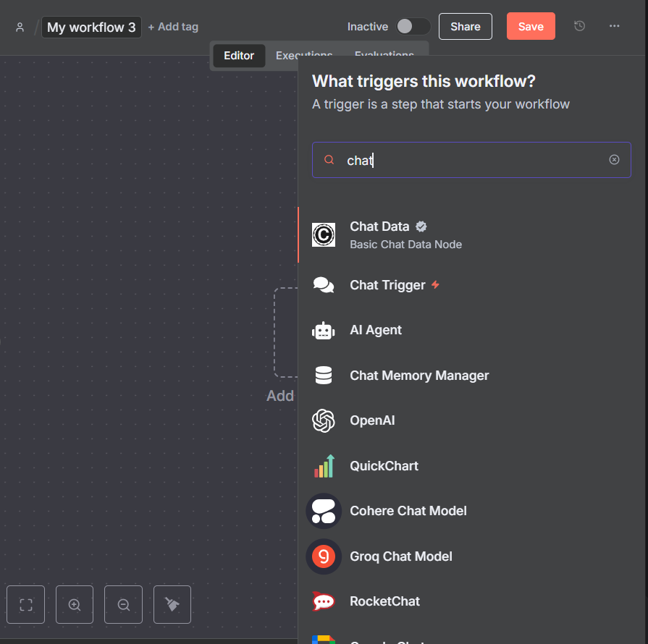
Task: Select the AI Agent robot icon
Action: coord(324,331)
